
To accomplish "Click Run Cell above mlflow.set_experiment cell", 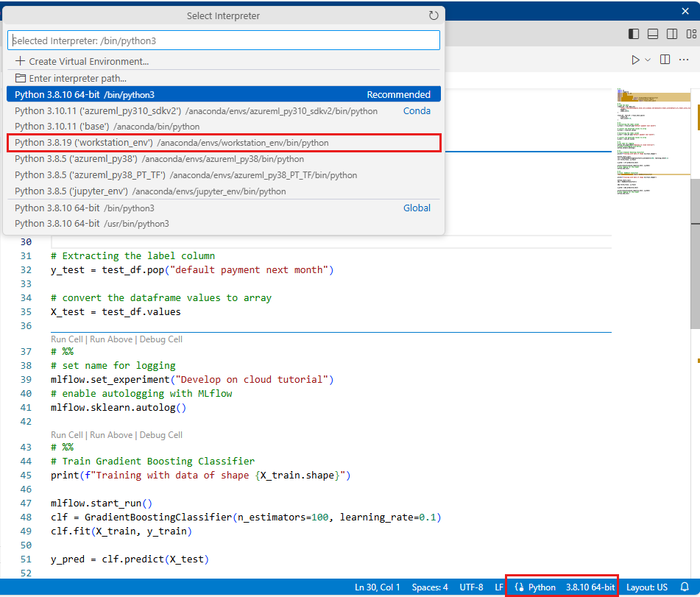I will pyautogui.click(x=67, y=339).
